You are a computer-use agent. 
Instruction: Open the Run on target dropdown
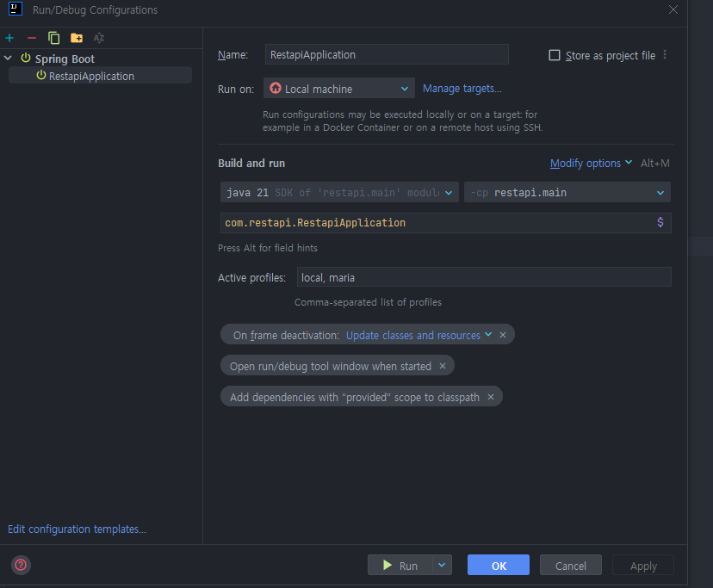(338, 89)
